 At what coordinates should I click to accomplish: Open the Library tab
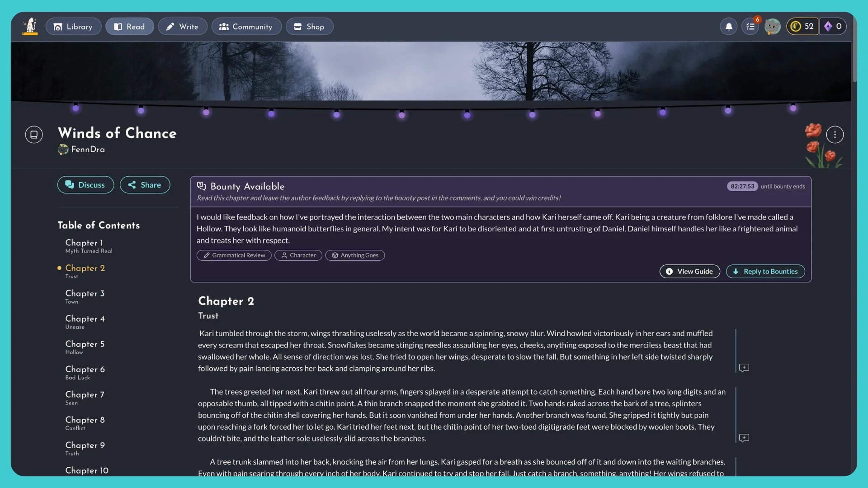click(x=73, y=27)
